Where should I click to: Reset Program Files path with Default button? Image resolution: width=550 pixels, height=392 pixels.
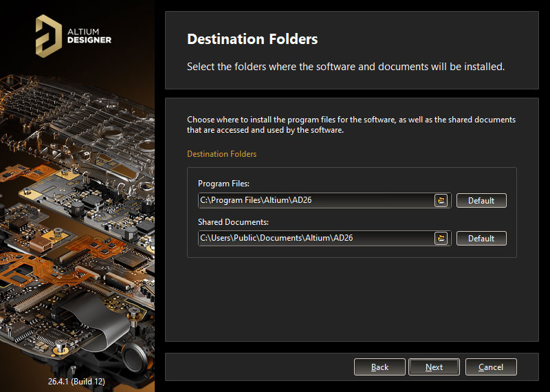pyautogui.click(x=481, y=200)
